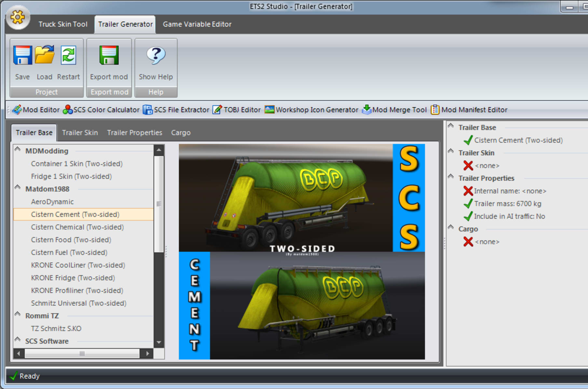Select KRONE Fridge (Two-sided)
The width and height of the screenshot is (588, 389).
(73, 278)
